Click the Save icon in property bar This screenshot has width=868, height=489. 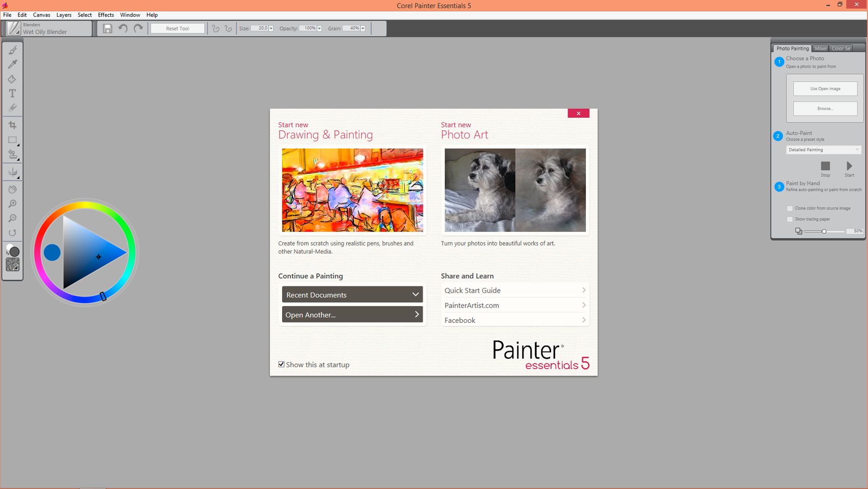pyautogui.click(x=107, y=28)
